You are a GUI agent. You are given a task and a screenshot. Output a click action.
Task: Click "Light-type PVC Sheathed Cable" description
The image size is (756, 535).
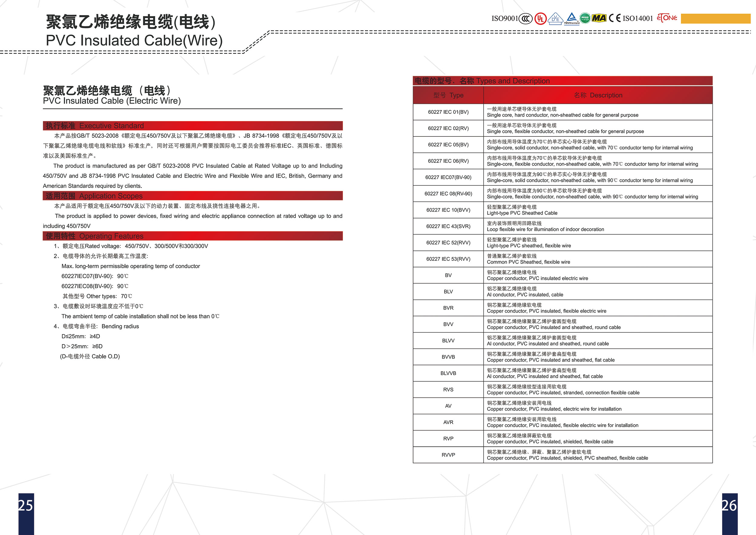pyautogui.click(x=522, y=213)
